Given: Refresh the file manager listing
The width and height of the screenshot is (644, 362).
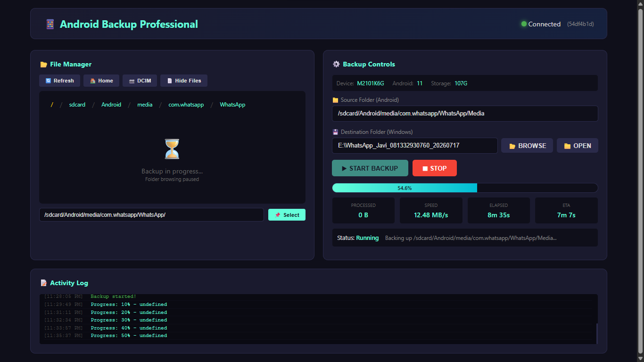Looking at the screenshot, I should [x=60, y=81].
